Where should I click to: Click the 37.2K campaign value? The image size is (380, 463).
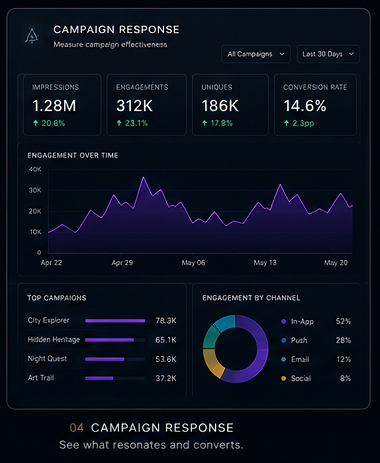coord(166,378)
